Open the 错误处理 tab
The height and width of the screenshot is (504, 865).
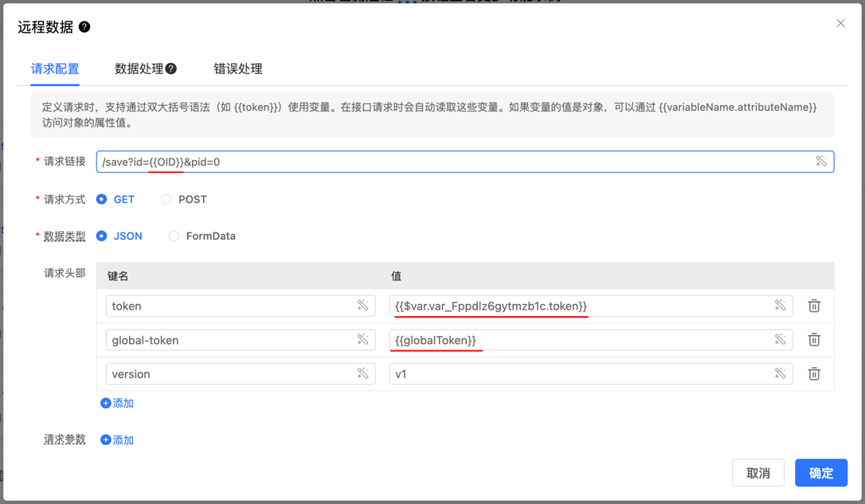(x=237, y=69)
